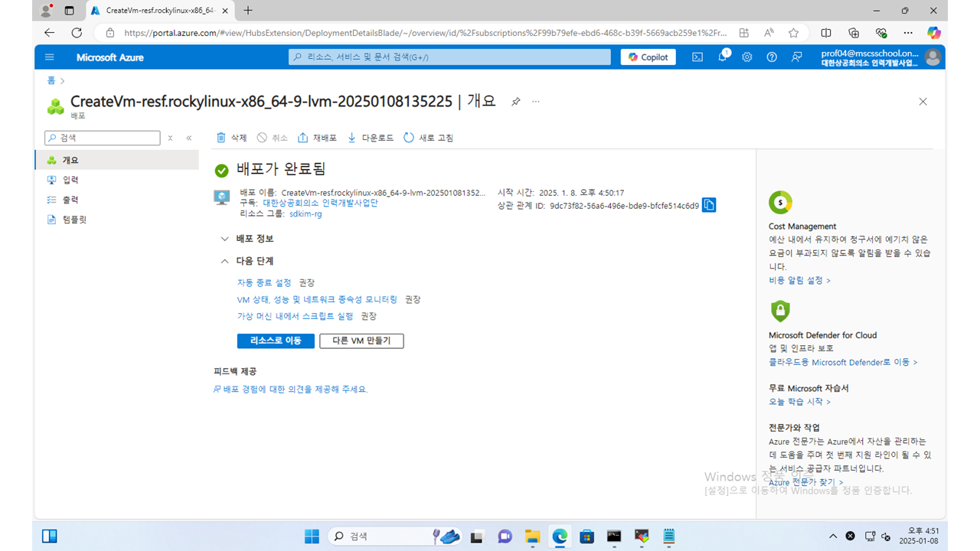Open the Copilot button in Azure header
Screen dimensions: 980x551
pyautogui.click(x=648, y=57)
